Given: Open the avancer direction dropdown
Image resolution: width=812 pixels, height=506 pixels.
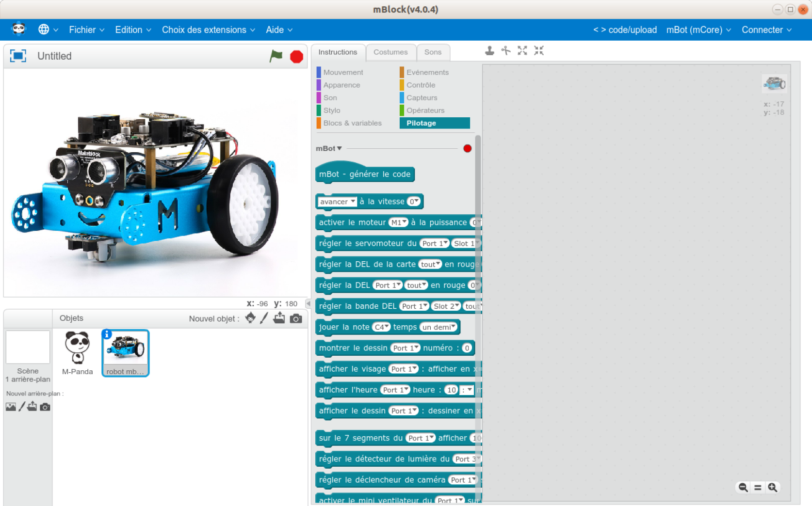Looking at the screenshot, I should (x=337, y=202).
